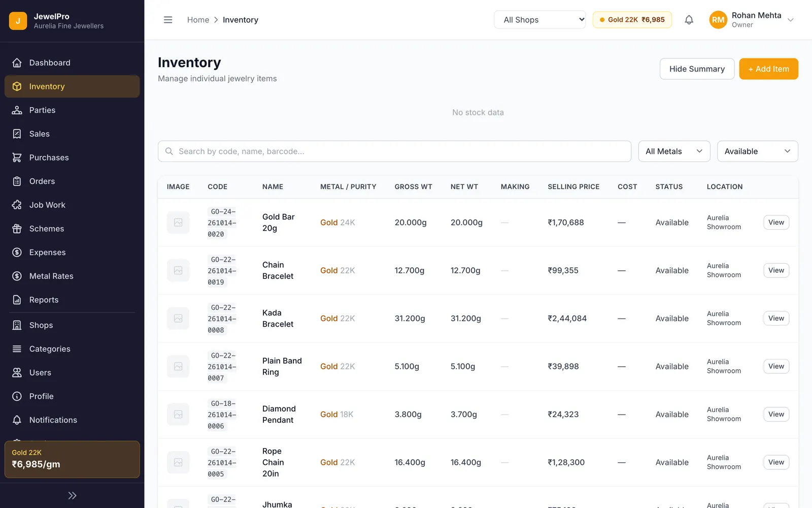Click Home breadcrumb link
Viewport: 812px width, 508px height.
(x=198, y=20)
